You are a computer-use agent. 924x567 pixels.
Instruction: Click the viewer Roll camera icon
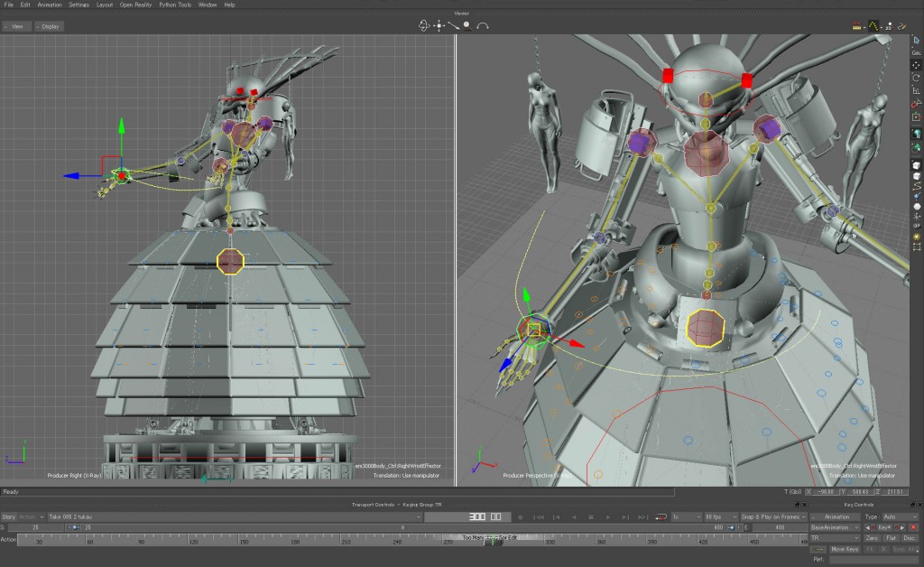tap(483, 25)
